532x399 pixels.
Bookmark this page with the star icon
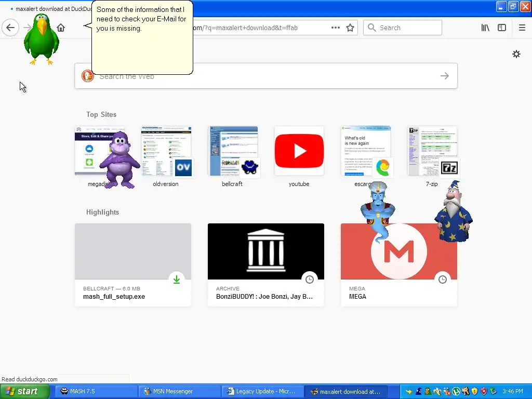350,28
